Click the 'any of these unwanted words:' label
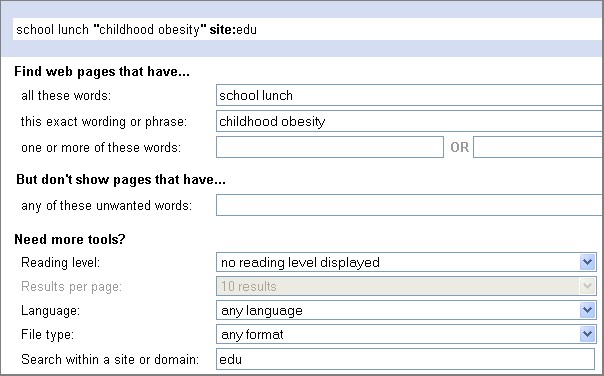 pyautogui.click(x=106, y=206)
